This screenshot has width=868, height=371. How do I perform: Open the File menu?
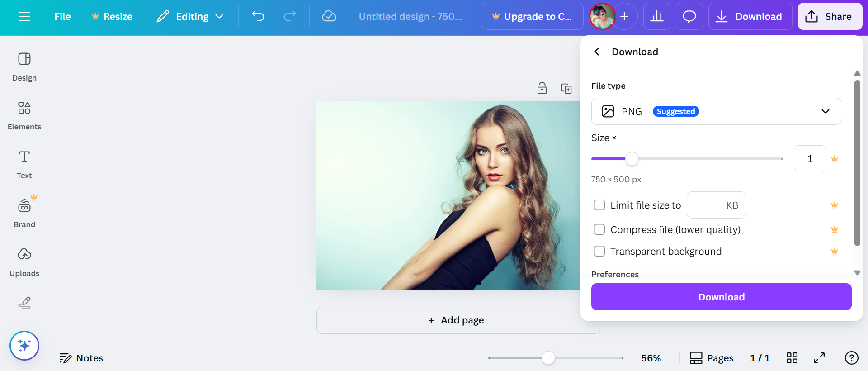click(x=62, y=16)
